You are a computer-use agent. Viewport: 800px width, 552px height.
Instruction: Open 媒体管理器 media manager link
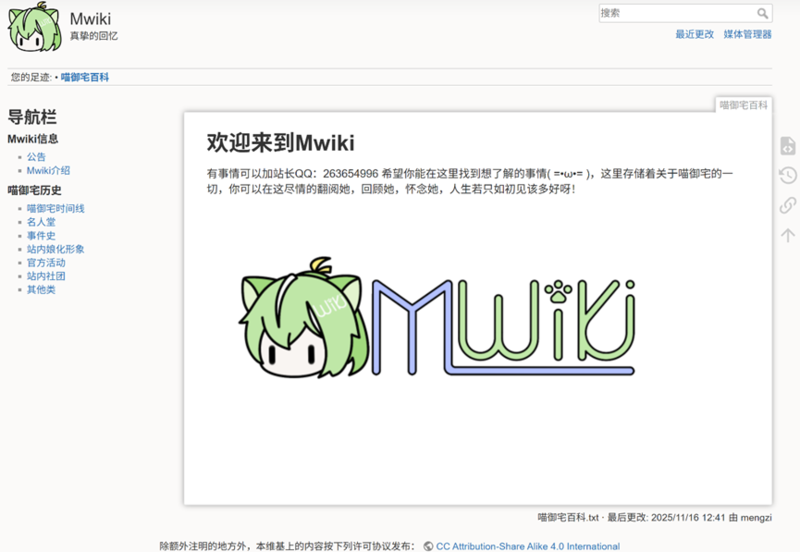[x=747, y=34]
